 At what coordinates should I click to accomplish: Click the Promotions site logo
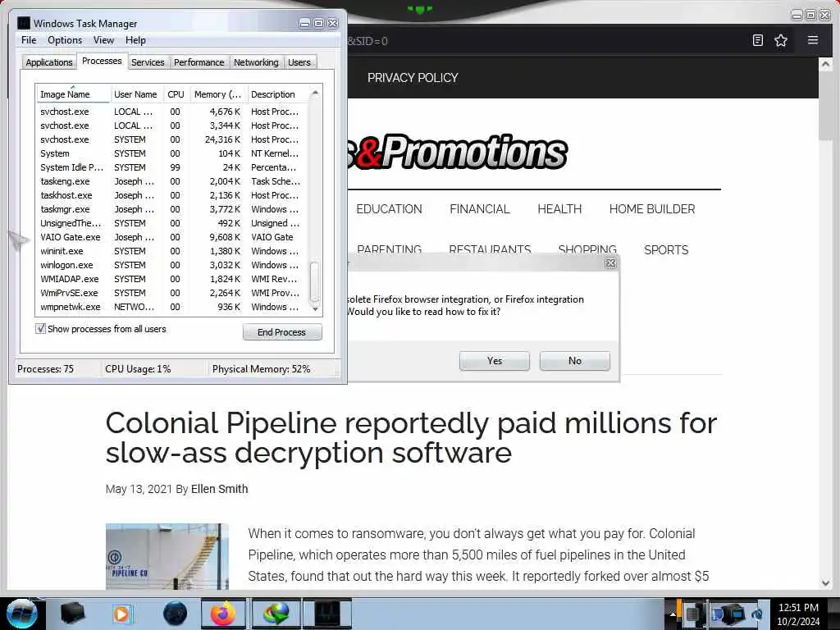point(457,152)
